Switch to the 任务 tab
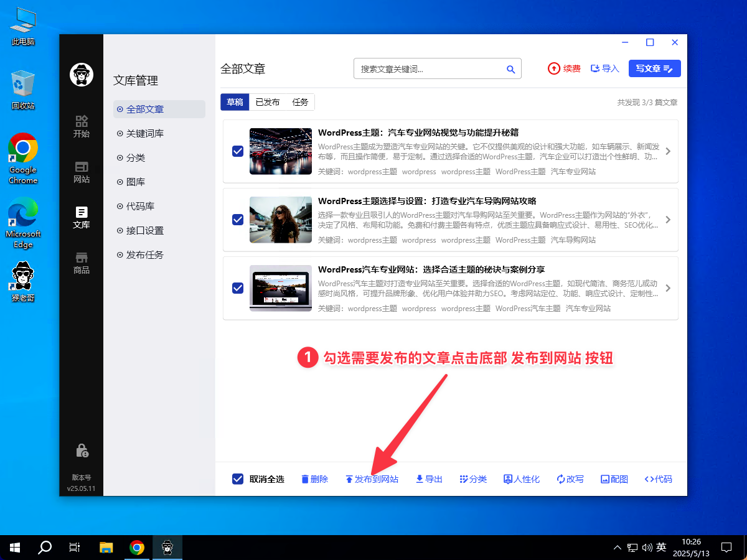This screenshot has height=560, width=747. (300, 102)
